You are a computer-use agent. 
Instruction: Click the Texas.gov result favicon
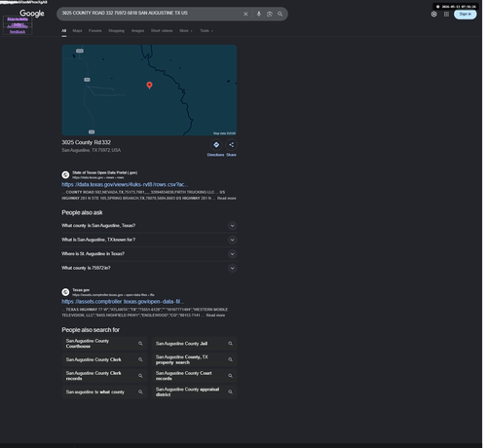65,292
